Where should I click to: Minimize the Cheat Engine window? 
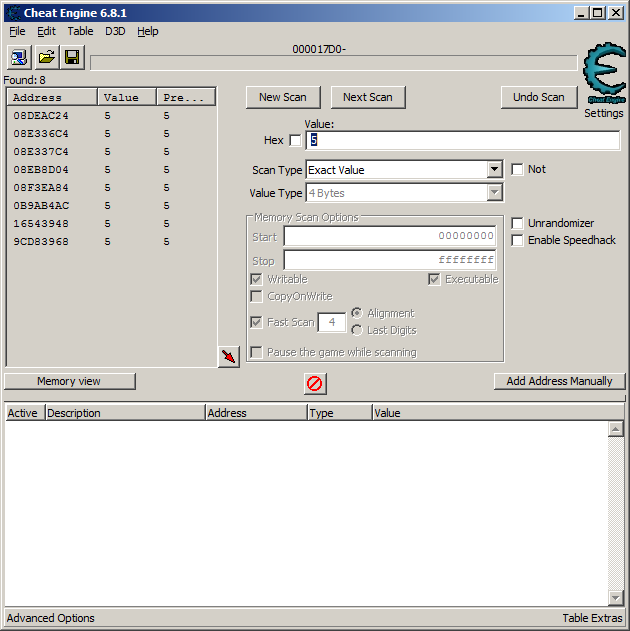[581, 13]
